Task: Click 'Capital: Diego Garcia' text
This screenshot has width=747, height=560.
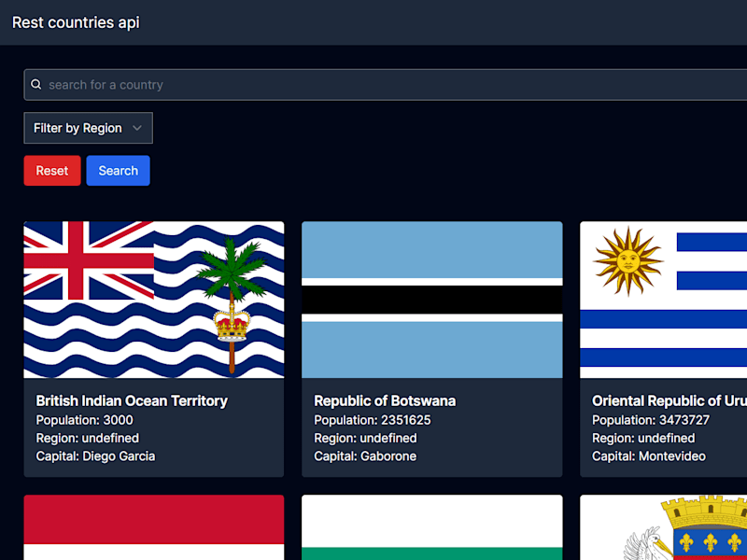Action: (x=96, y=456)
